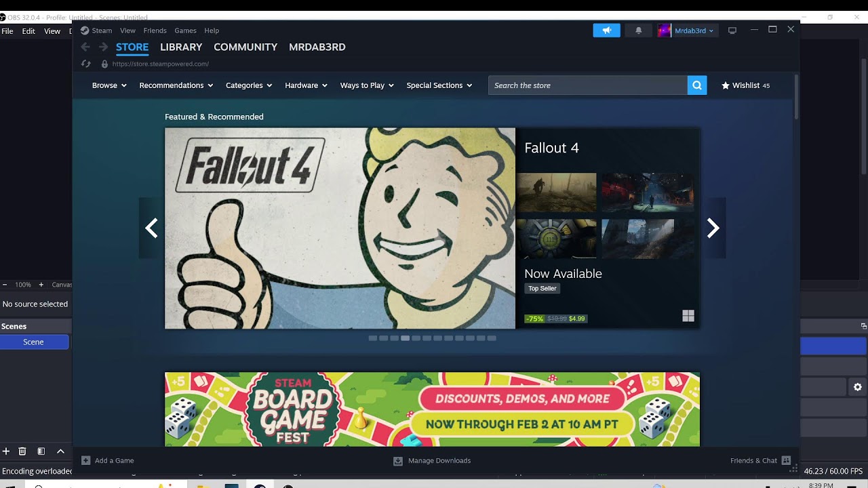The width and height of the screenshot is (868, 488).
Task: Open Steam announcements megaphone button
Action: pos(606,30)
